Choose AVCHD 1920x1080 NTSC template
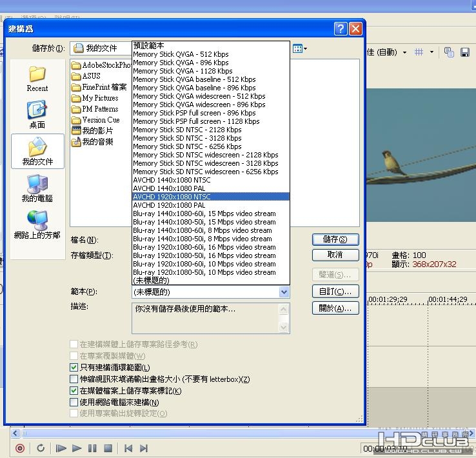Image resolution: width=476 pixels, height=458 pixels. tap(211, 197)
